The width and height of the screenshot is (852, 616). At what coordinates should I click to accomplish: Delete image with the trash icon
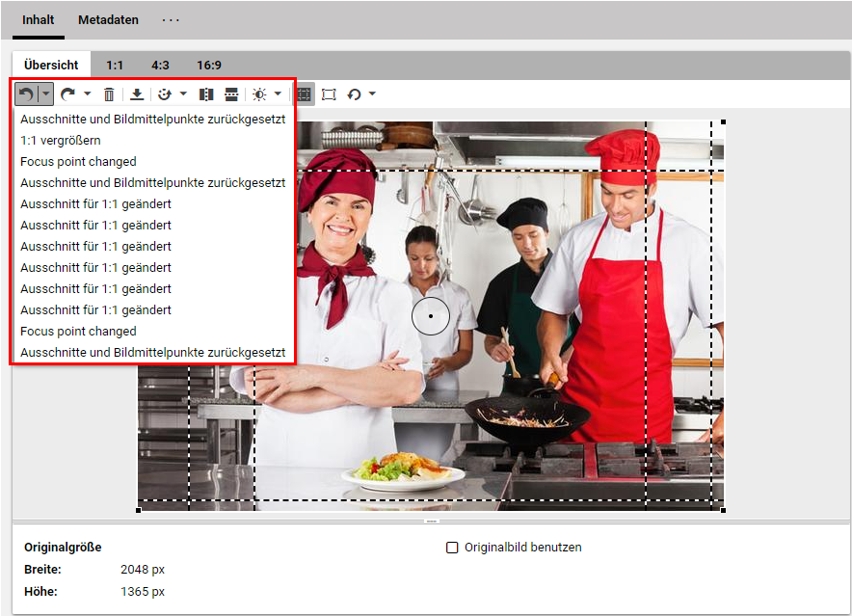(x=109, y=94)
